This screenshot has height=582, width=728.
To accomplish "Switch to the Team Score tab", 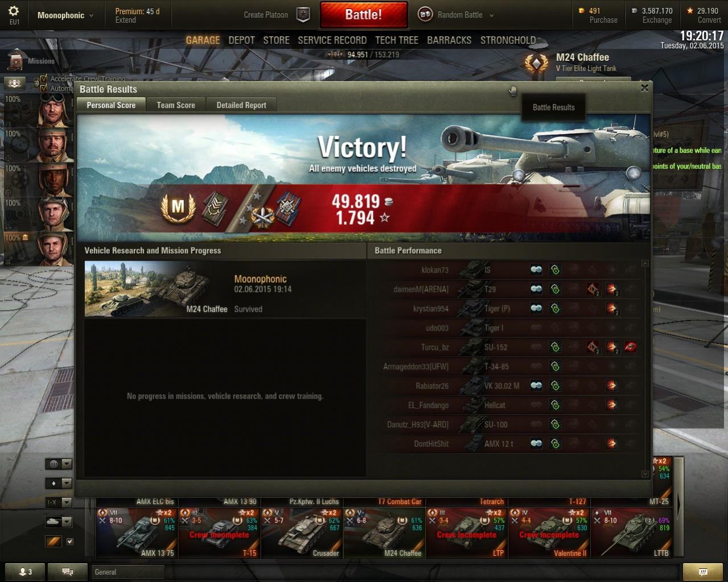I will click(176, 105).
